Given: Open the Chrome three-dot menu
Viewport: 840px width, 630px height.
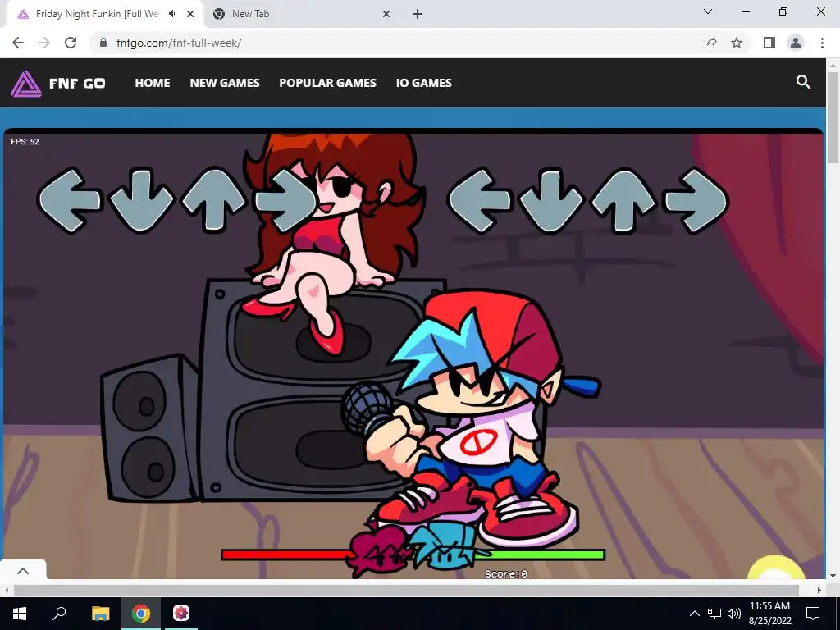Looking at the screenshot, I should coord(822,43).
